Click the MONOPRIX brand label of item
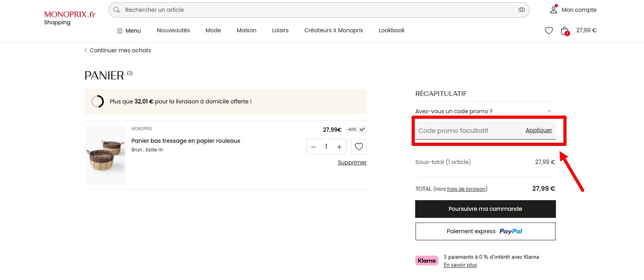Viewport: 644px width, 280px height. (x=142, y=129)
